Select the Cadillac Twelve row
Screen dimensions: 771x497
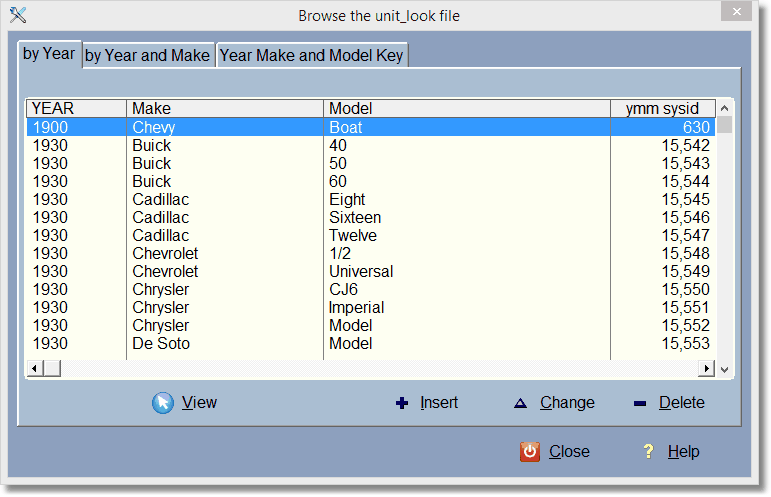point(371,235)
